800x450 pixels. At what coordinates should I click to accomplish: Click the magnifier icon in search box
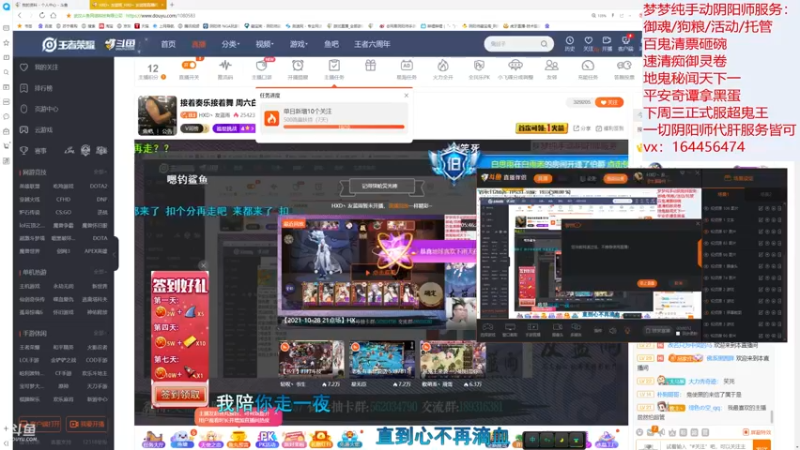544,44
